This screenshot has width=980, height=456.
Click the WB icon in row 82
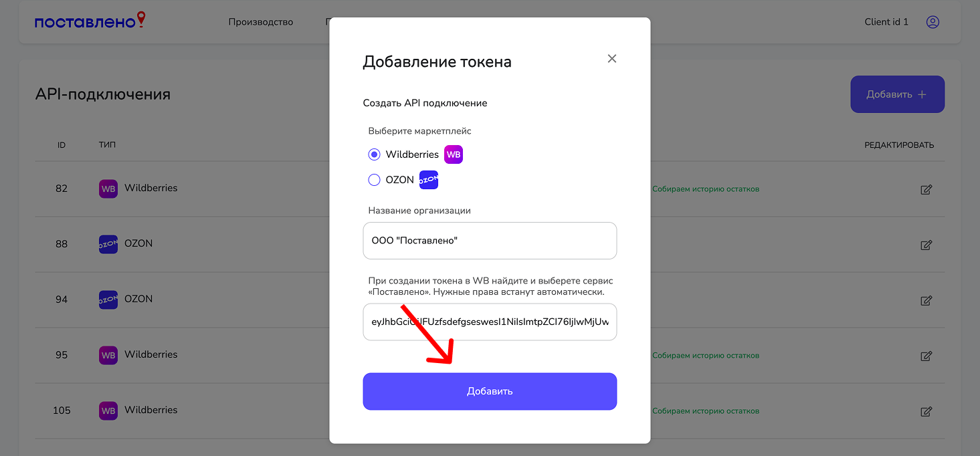coord(108,189)
